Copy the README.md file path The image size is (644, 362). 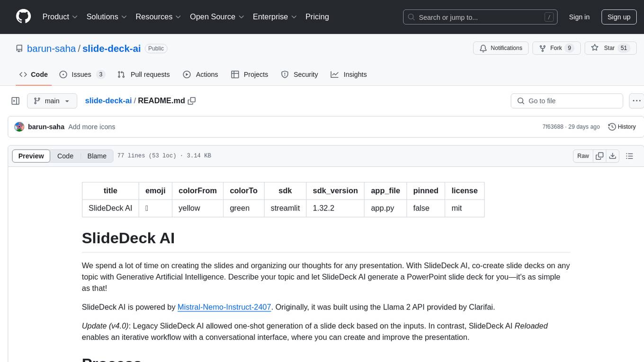192,101
